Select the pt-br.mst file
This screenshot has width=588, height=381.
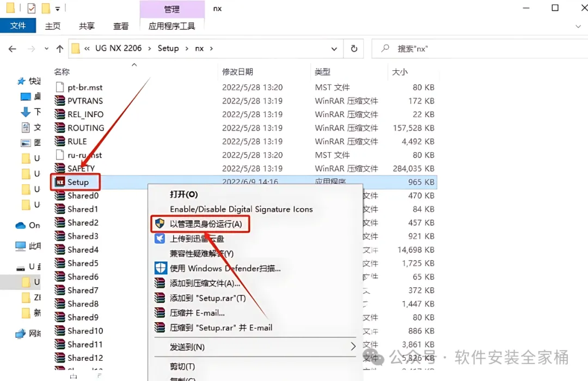coord(85,87)
